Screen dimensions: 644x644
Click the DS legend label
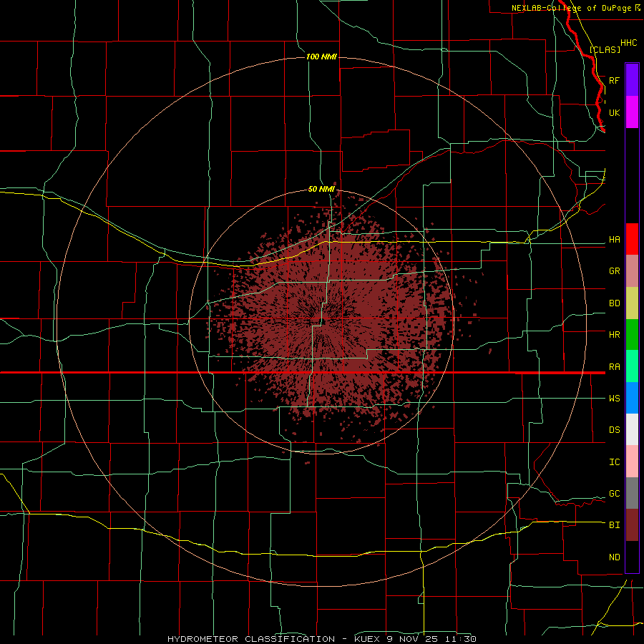(x=614, y=430)
